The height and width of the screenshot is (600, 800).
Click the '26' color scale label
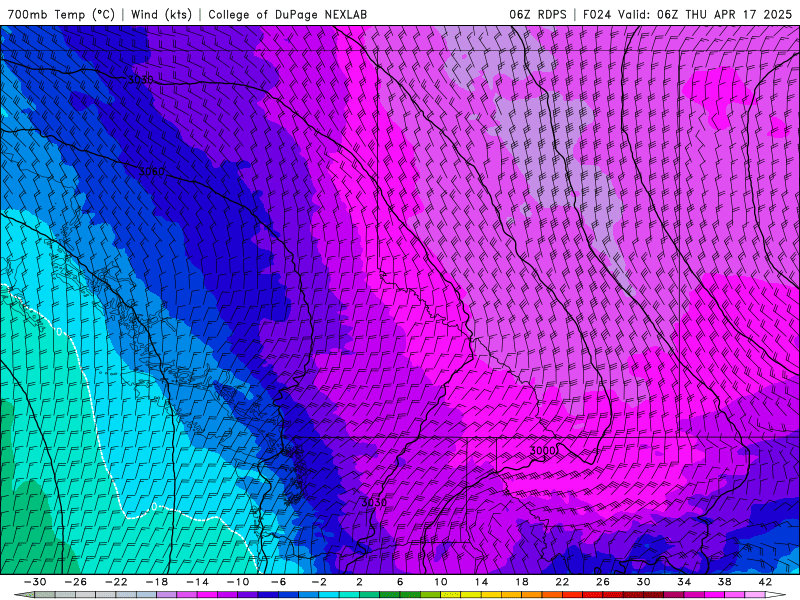(603, 582)
